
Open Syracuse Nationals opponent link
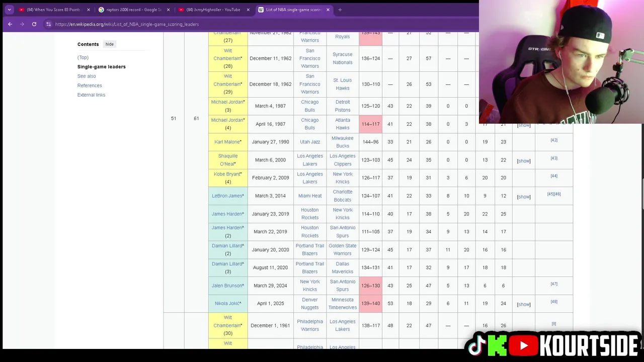(343, 58)
